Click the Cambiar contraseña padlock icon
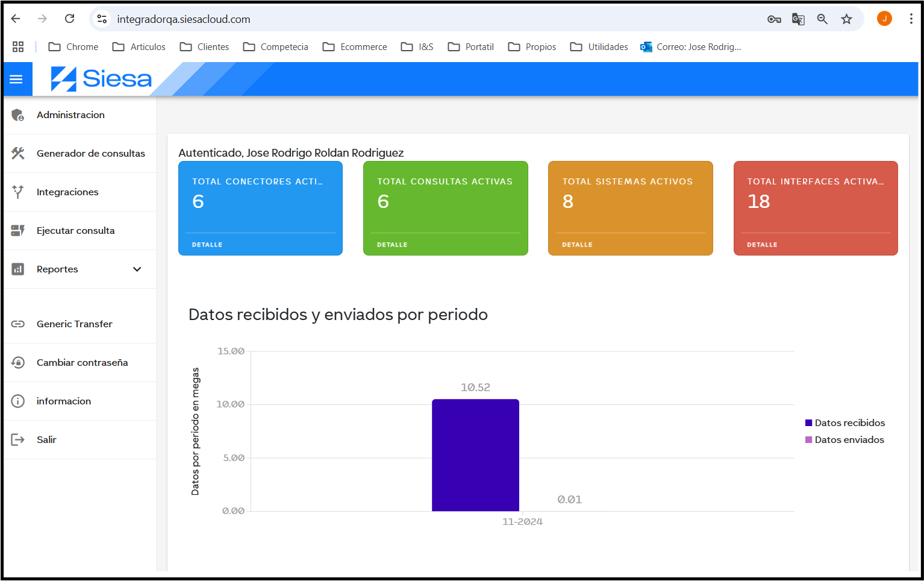 point(17,362)
